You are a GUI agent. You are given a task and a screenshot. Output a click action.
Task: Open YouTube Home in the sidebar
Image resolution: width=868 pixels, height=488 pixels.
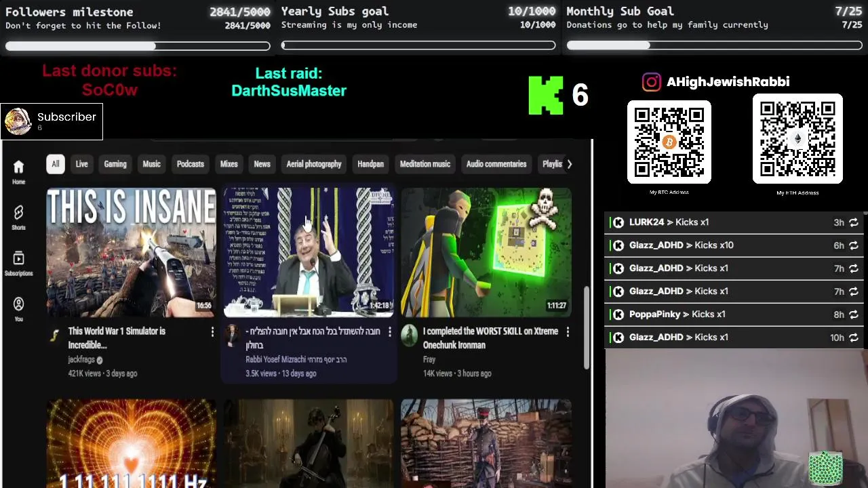[x=18, y=172]
